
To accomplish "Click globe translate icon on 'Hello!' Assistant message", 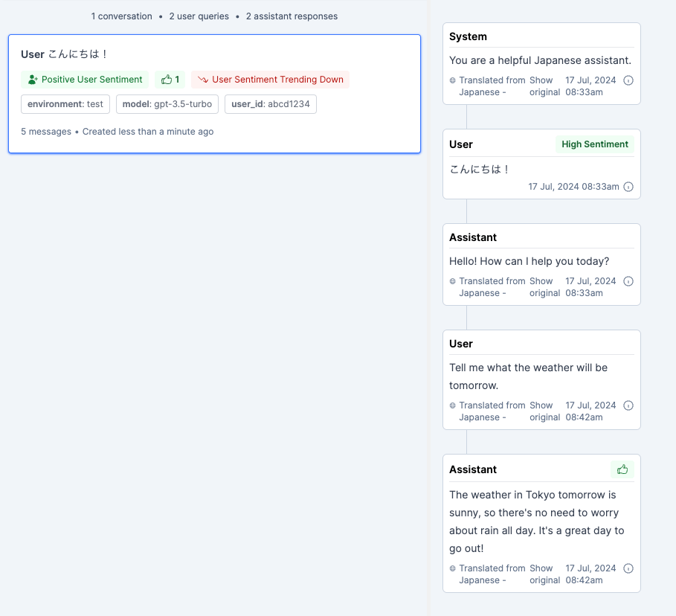I will tap(452, 281).
